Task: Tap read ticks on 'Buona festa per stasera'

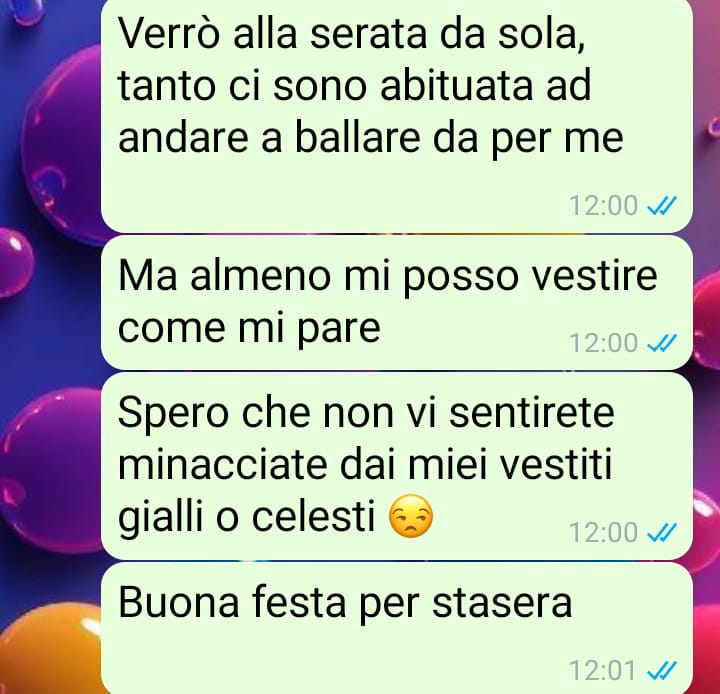Action: point(662,670)
